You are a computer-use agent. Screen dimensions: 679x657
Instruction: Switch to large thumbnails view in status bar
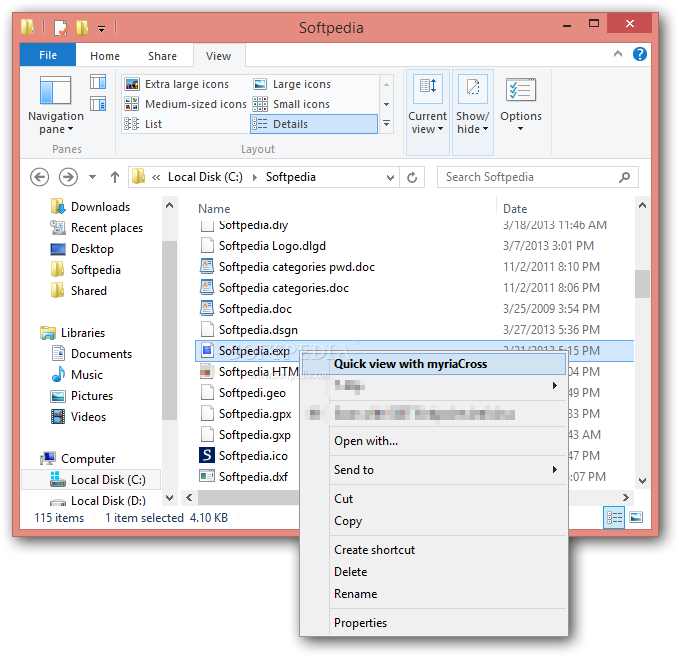(x=636, y=517)
